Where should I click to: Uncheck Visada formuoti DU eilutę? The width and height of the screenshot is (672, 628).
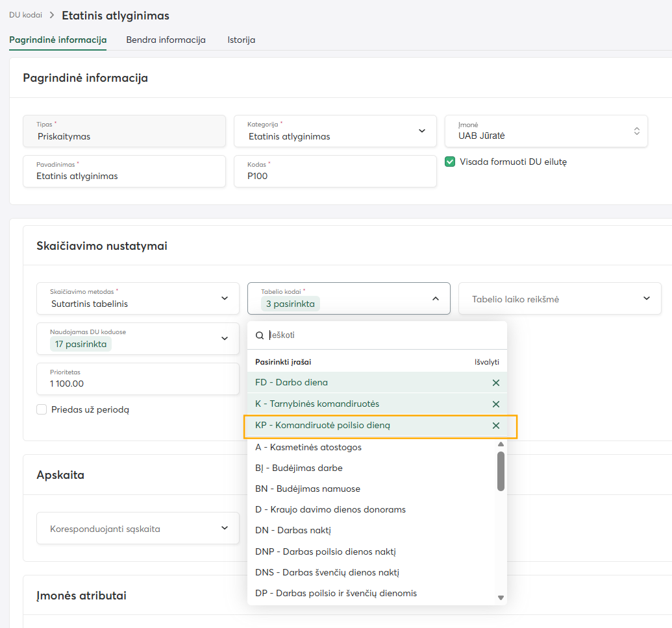[x=449, y=162]
